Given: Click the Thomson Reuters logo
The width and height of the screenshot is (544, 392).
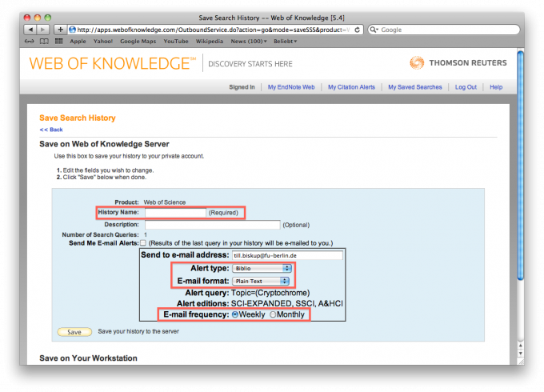Looking at the screenshot, I should (x=458, y=62).
